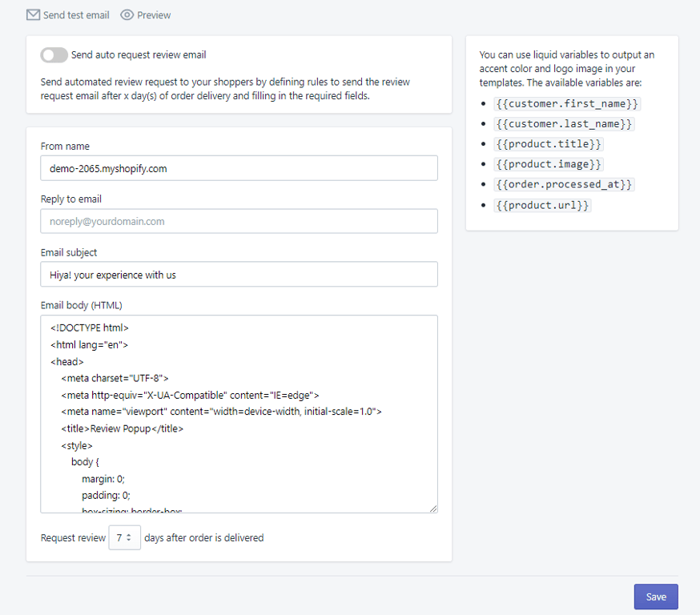Click the {{order.processed_at}} variable

(x=564, y=184)
